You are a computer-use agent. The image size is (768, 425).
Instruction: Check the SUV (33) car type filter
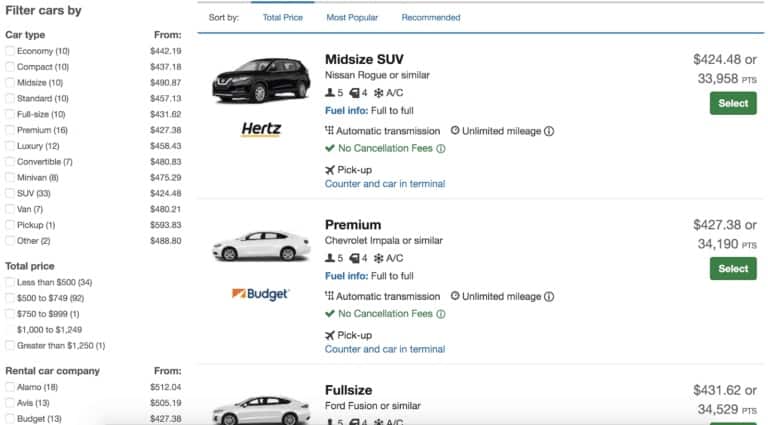(10, 193)
